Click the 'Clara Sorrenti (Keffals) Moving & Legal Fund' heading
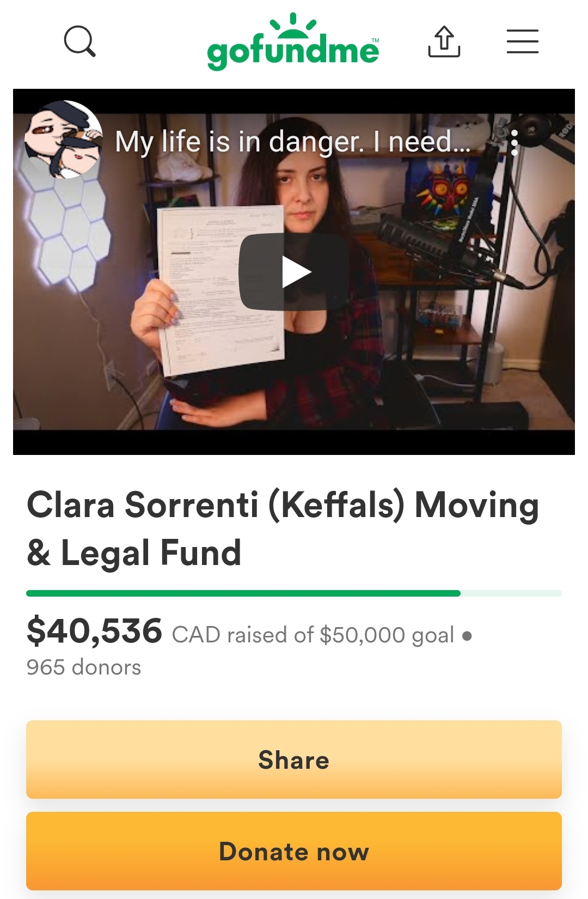The width and height of the screenshot is (588, 899). (283, 529)
